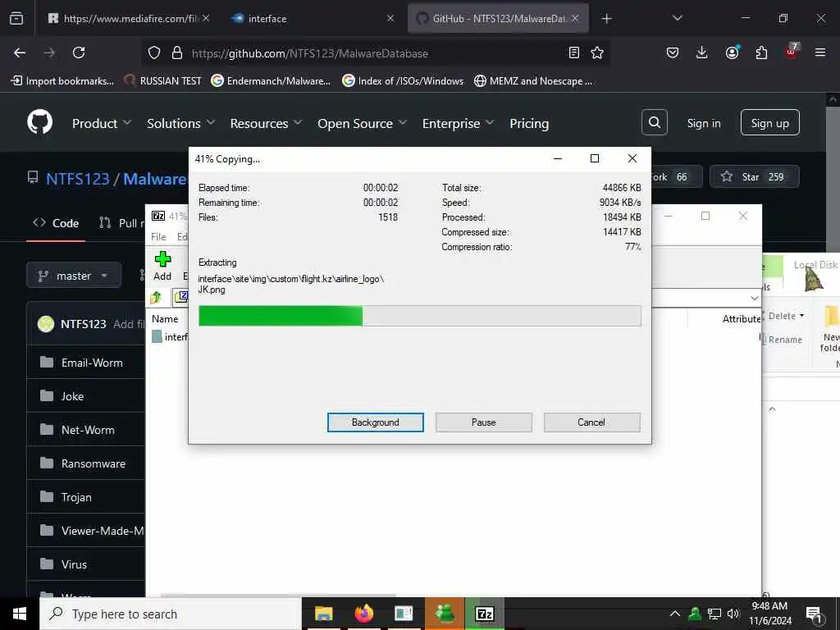Open the Joke folder
The image size is (840, 630).
pyautogui.click(x=72, y=396)
